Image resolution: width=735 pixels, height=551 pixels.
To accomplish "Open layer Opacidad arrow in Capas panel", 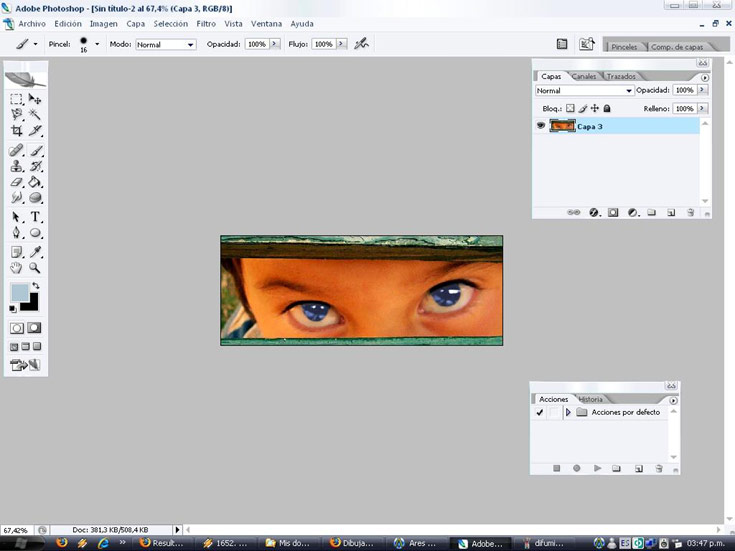I will pos(702,90).
